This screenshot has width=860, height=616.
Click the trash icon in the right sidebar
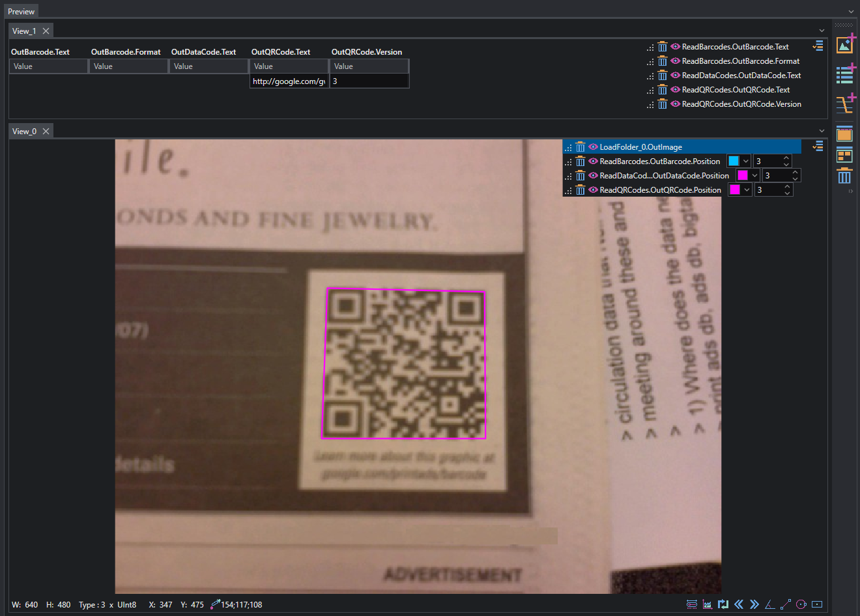pos(844,176)
